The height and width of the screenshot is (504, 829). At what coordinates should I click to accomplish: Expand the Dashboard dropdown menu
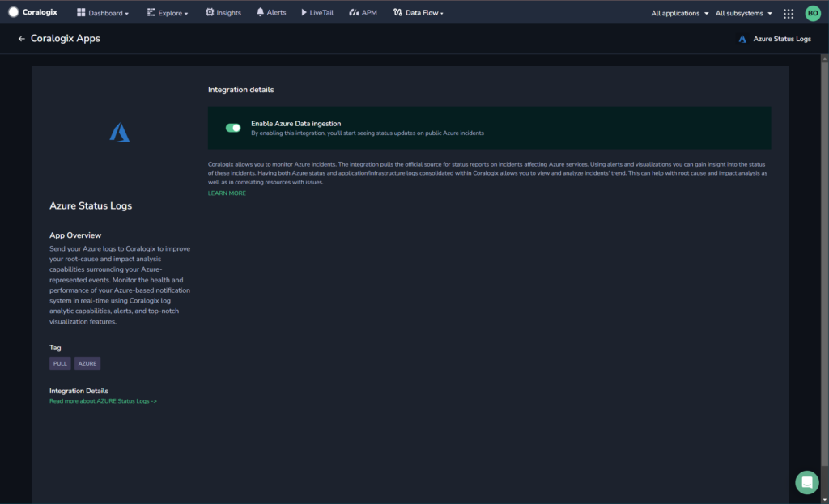103,13
